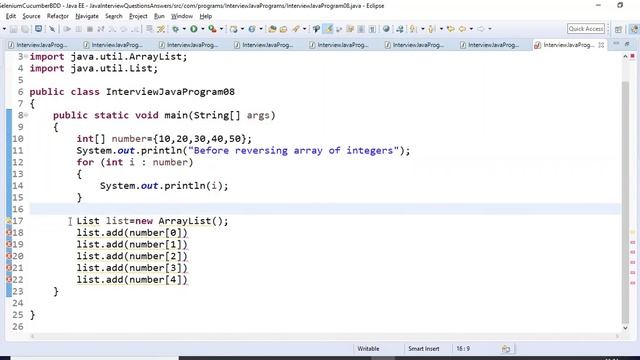Click the error marker on line 18

point(9,233)
